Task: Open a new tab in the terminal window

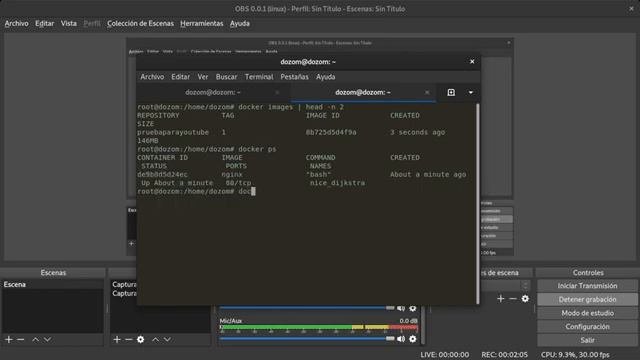Action: 451,93
